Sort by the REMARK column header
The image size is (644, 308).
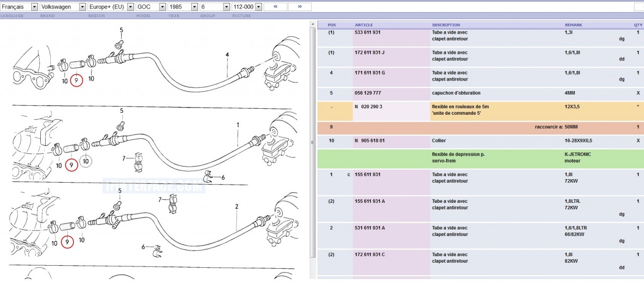[x=573, y=25]
